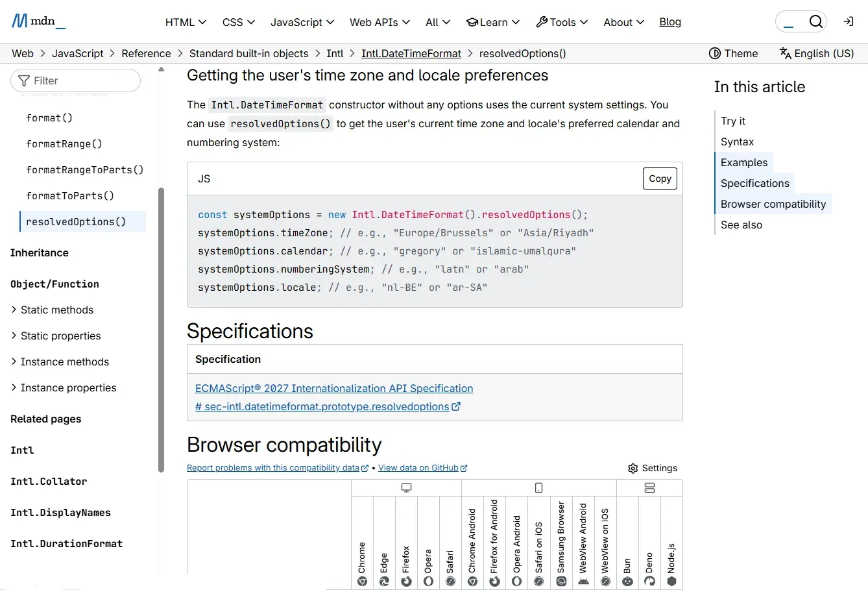
Task: Jump to Browser compatibility section in article outline
Action: click(x=773, y=204)
